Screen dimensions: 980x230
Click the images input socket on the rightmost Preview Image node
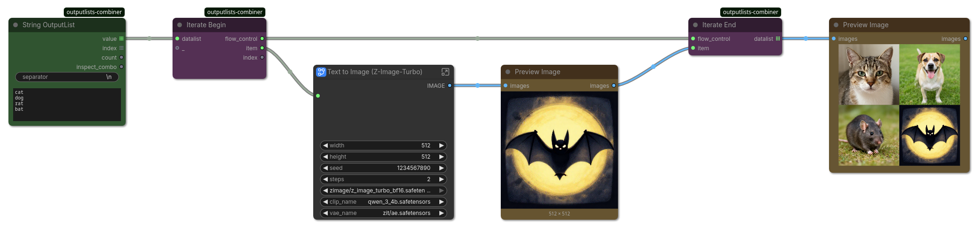[834, 38]
